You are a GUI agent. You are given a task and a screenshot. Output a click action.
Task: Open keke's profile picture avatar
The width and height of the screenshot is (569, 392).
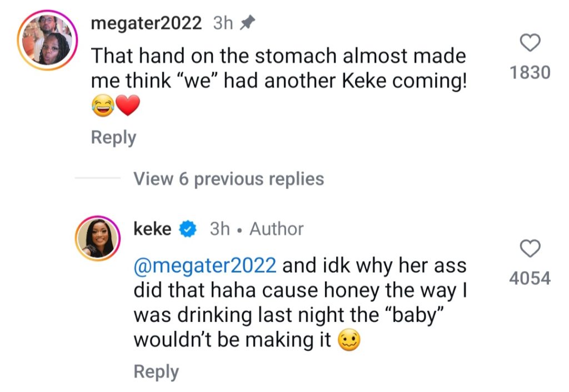pos(97,238)
